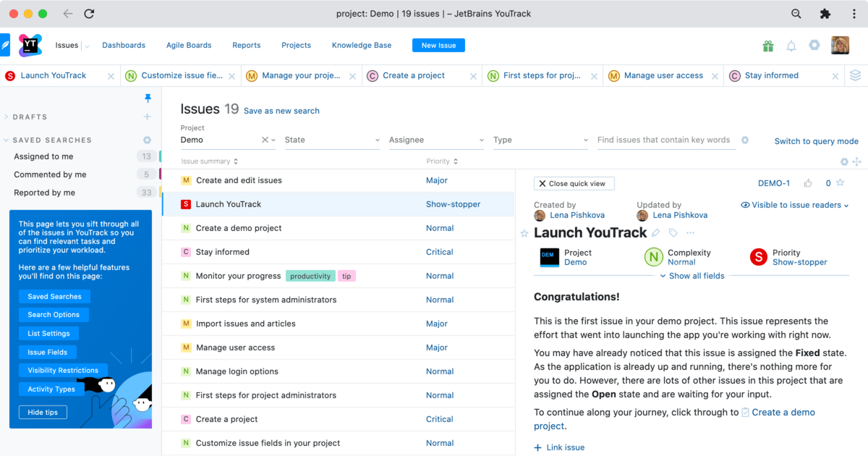
Task: Star the Launch YouTrack issue
Action: (x=524, y=233)
